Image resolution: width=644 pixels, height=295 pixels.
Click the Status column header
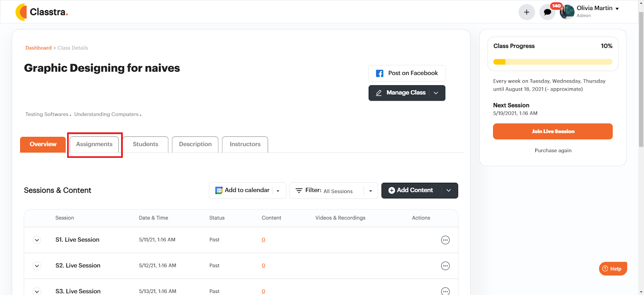point(217,218)
